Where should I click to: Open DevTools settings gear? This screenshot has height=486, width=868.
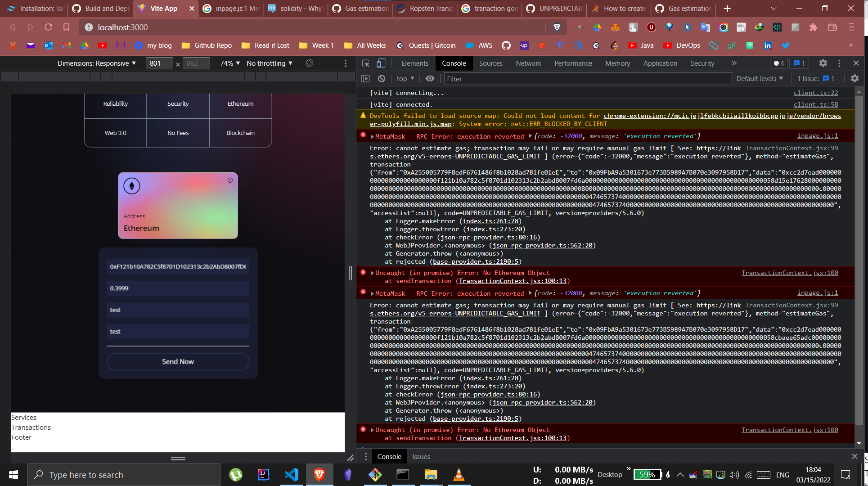[823, 63]
